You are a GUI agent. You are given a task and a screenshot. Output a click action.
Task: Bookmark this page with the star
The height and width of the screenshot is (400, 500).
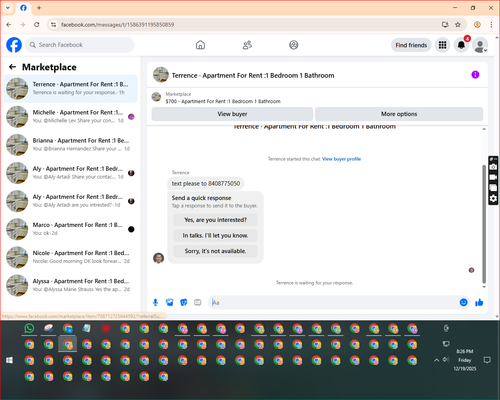point(458,25)
